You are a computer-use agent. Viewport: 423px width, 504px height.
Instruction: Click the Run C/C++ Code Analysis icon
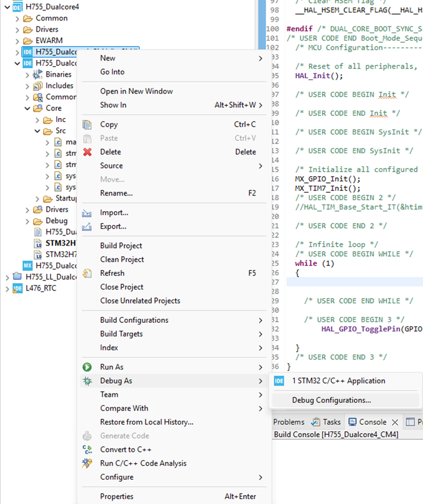point(87,463)
